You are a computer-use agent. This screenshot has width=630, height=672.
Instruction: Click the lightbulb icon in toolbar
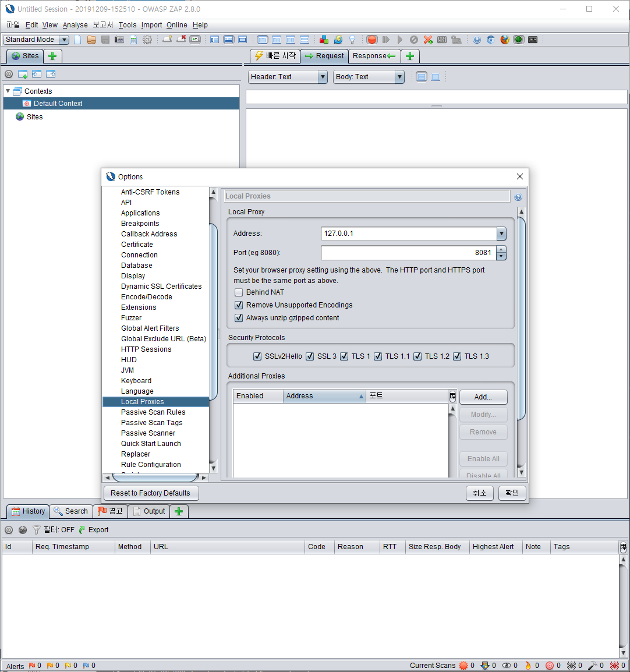(352, 40)
